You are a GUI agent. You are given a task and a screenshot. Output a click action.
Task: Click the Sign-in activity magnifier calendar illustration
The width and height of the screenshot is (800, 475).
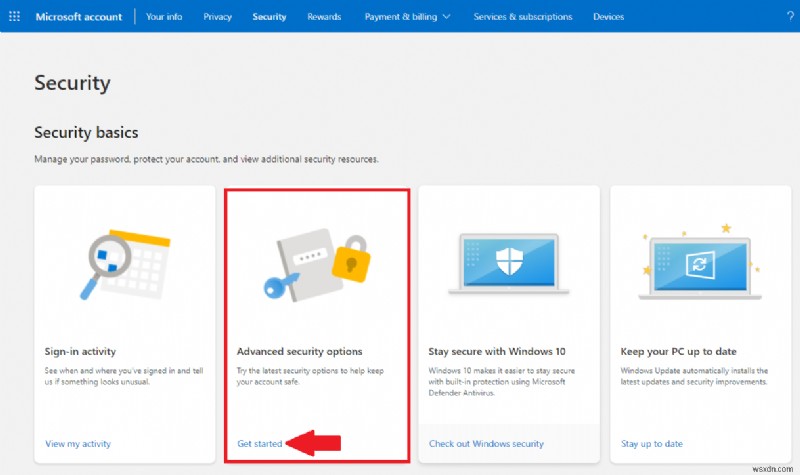tap(125, 264)
